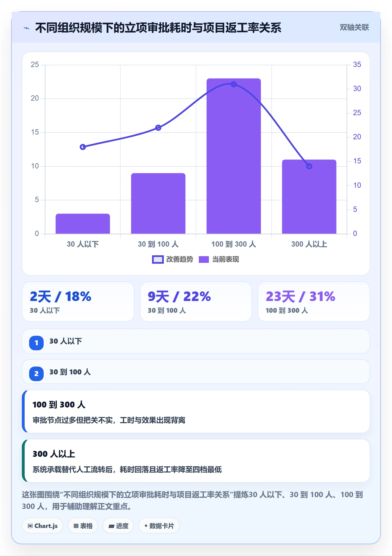Click the left axis value 25
This screenshot has height=556, width=392.
tap(35, 64)
